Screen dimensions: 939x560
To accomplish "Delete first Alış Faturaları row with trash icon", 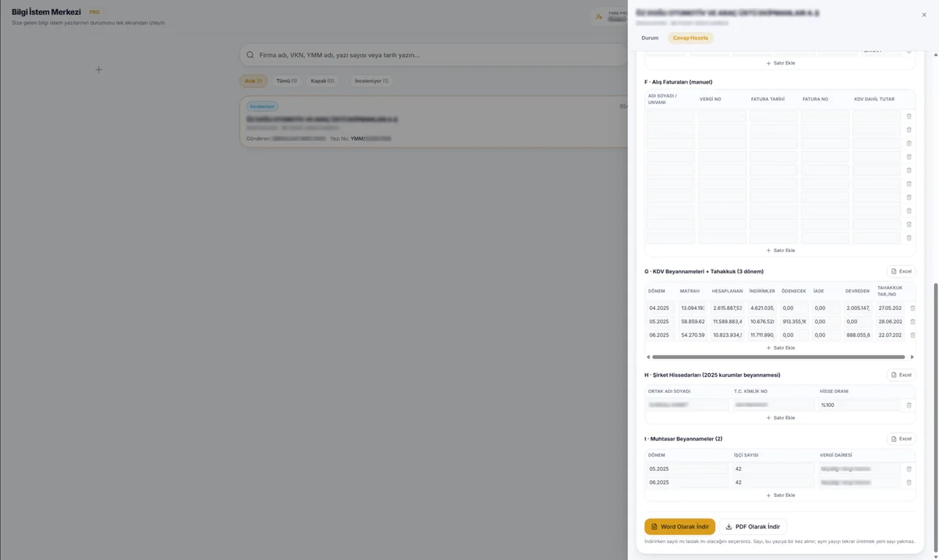I will pyautogui.click(x=909, y=116).
